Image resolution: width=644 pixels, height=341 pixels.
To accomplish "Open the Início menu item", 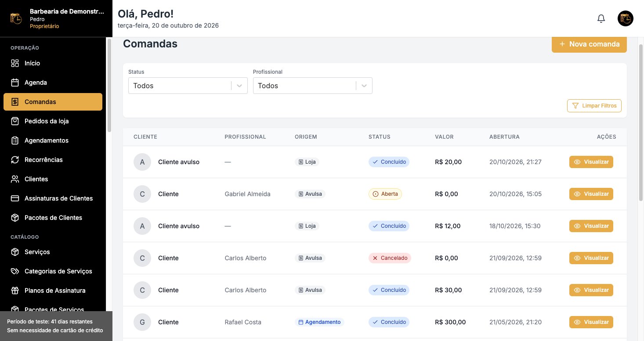I will click(x=53, y=63).
